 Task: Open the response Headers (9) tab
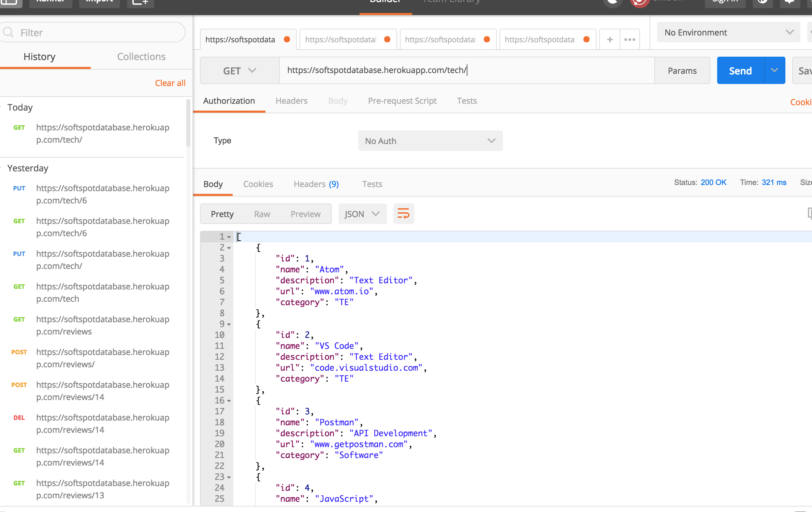point(316,184)
